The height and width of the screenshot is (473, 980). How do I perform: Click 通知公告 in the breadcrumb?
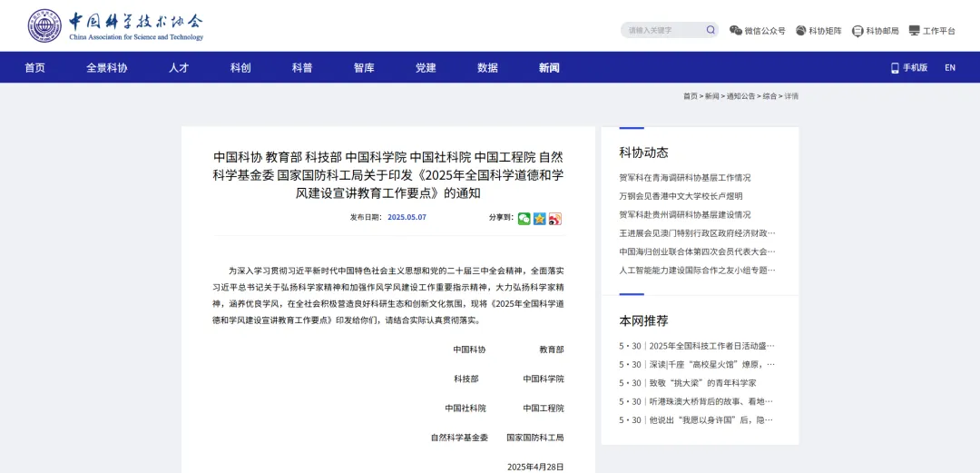point(740,96)
